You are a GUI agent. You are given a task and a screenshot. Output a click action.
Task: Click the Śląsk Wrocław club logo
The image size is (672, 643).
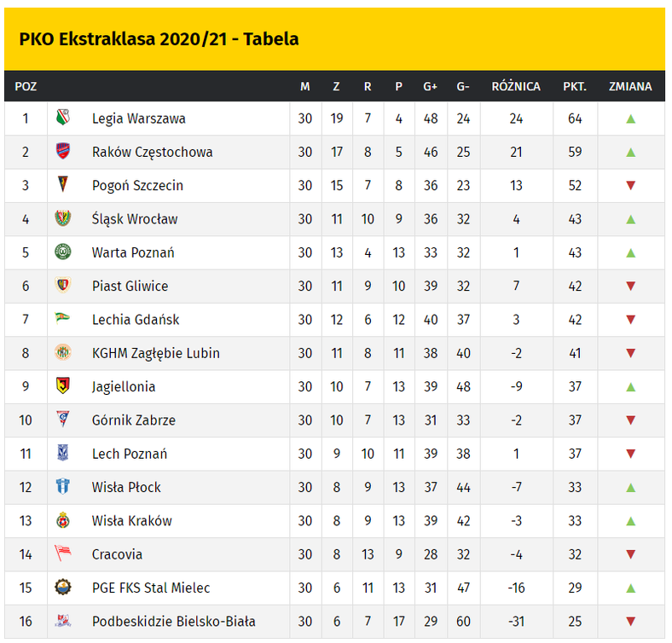click(62, 219)
